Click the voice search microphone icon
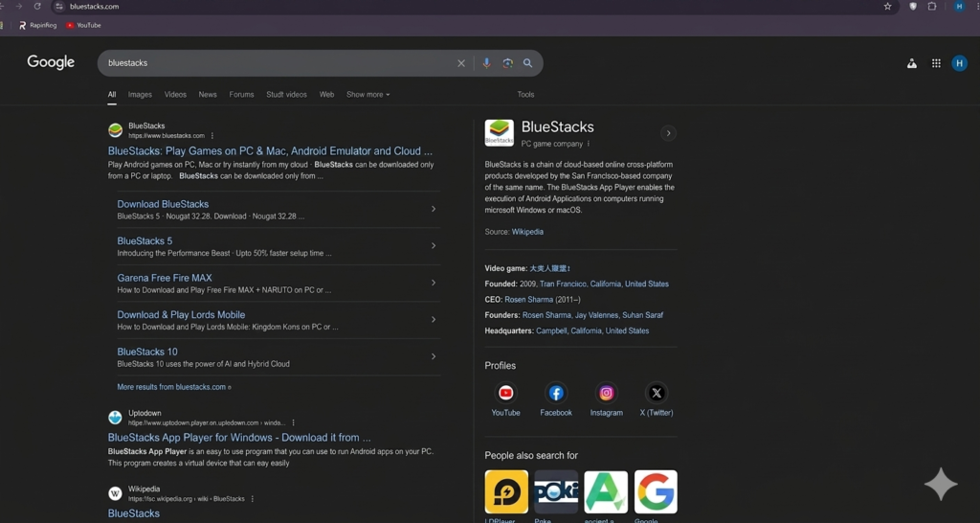Viewport: 980px width, 523px height. 486,63
